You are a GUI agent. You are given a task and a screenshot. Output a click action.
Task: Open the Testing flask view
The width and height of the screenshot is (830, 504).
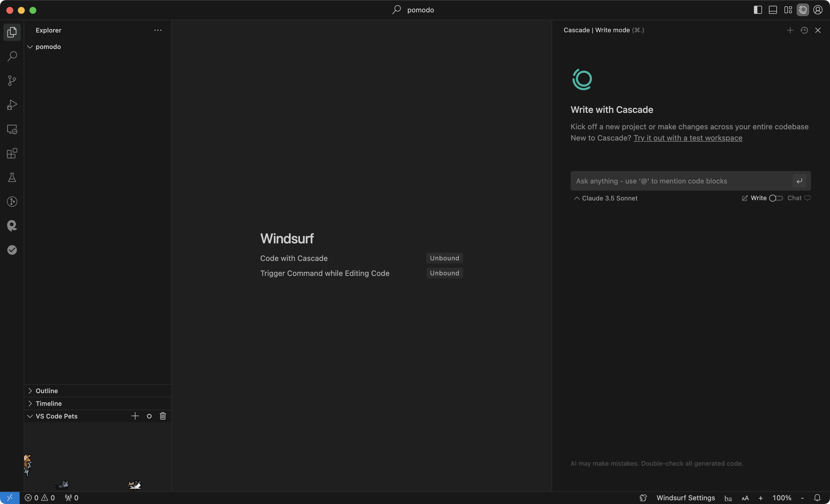coord(12,177)
